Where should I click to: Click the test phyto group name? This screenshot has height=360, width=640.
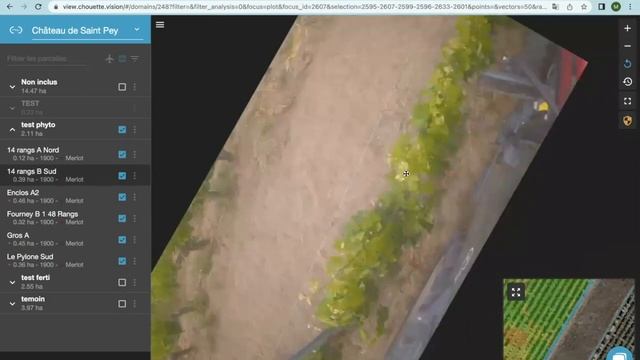38,124
